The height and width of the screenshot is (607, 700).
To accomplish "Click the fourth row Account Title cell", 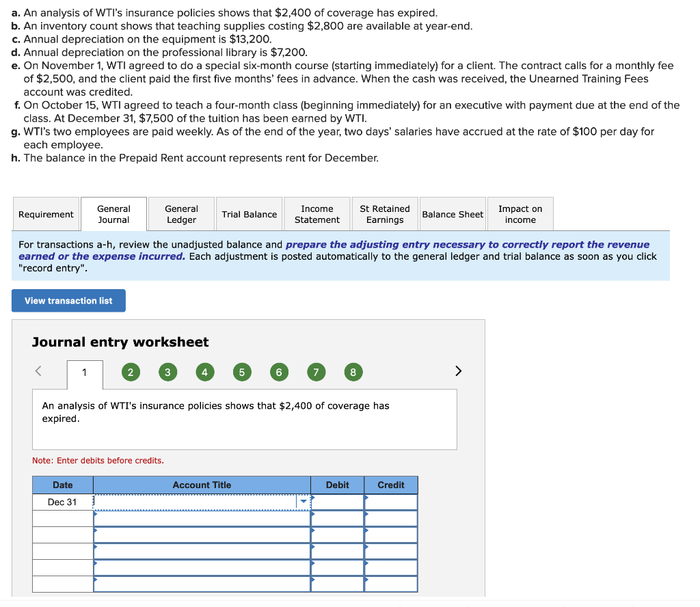I will coord(202,552).
